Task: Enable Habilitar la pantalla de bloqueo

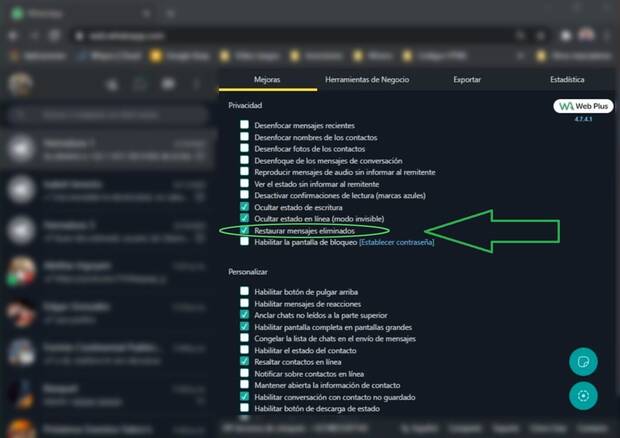Action: (244, 241)
